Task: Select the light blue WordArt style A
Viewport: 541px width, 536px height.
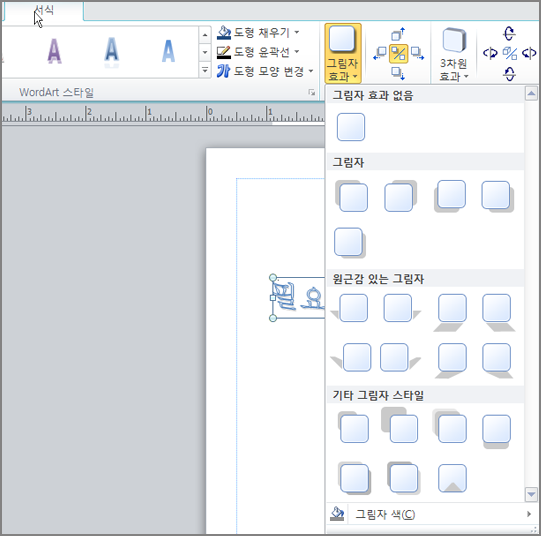Action: [x=168, y=51]
